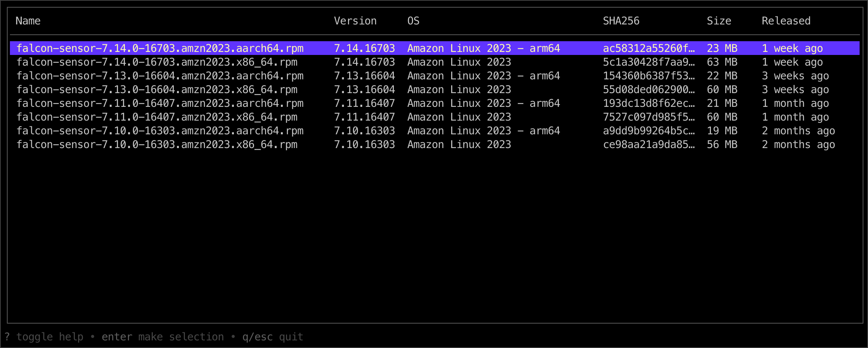The height and width of the screenshot is (348, 868).
Task: Click the OS column header
Action: [413, 21]
